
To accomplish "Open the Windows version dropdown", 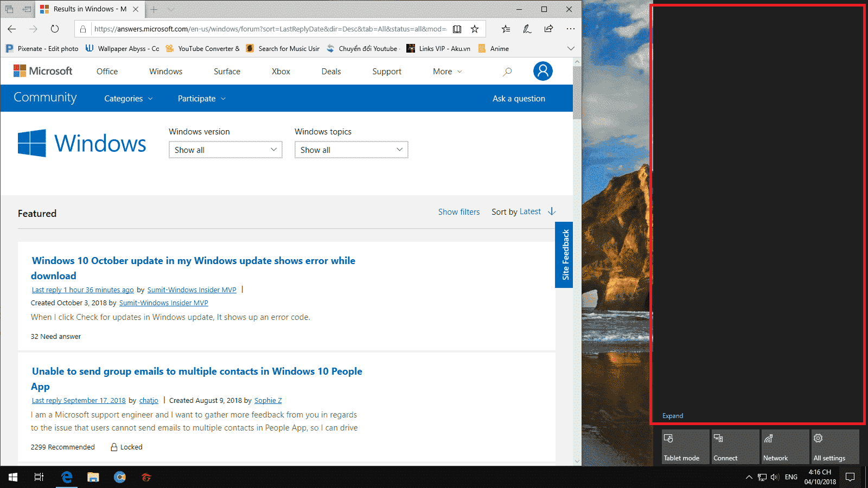I will pyautogui.click(x=226, y=150).
